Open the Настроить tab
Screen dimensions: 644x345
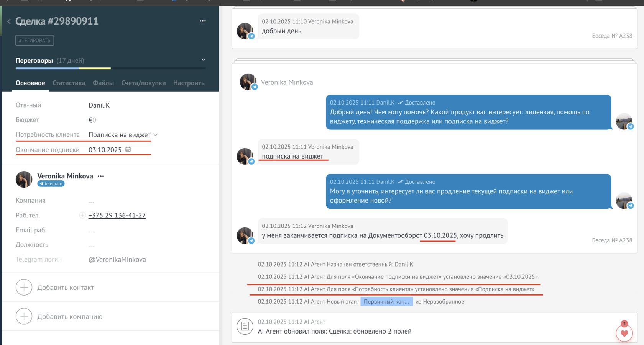coord(189,83)
